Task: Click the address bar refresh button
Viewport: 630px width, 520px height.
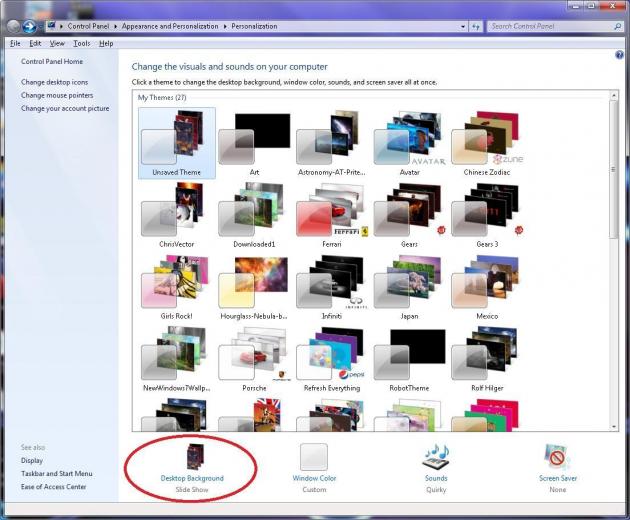Action: pos(476,27)
